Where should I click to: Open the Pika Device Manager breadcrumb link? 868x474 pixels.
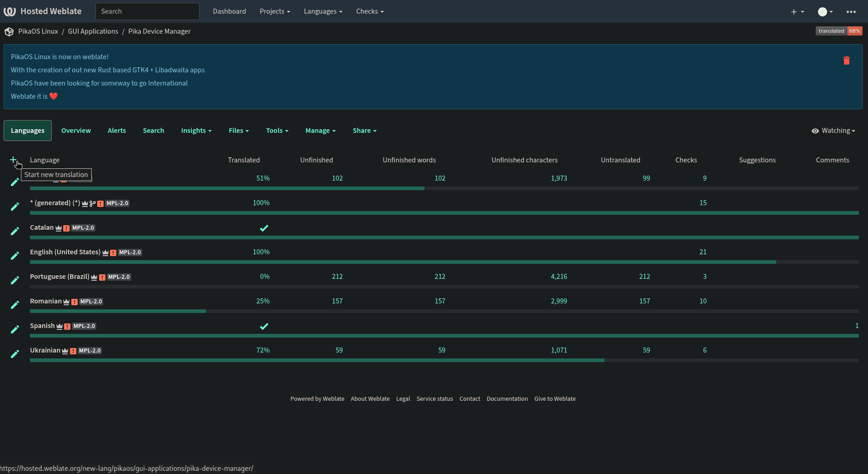pos(160,31)
